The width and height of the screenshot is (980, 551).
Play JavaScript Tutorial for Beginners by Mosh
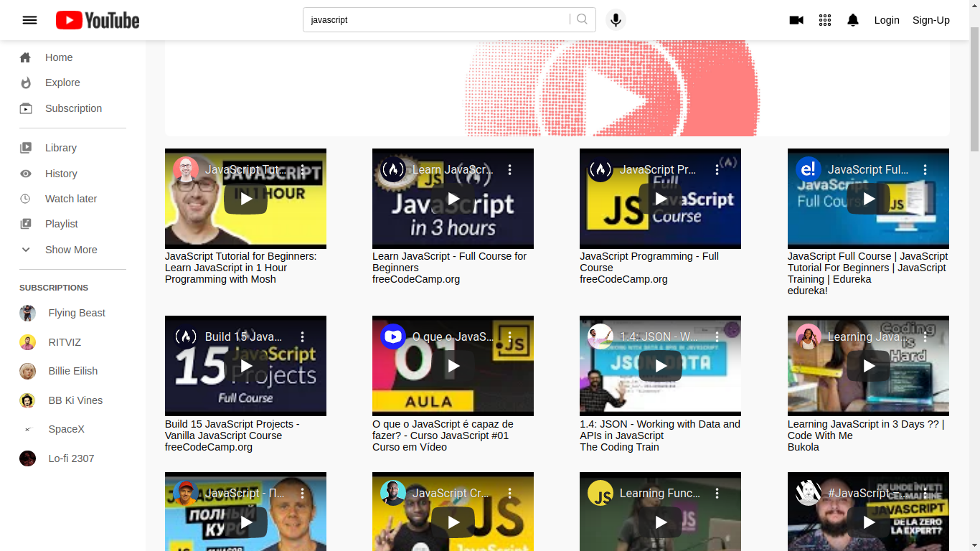(245, 199)
